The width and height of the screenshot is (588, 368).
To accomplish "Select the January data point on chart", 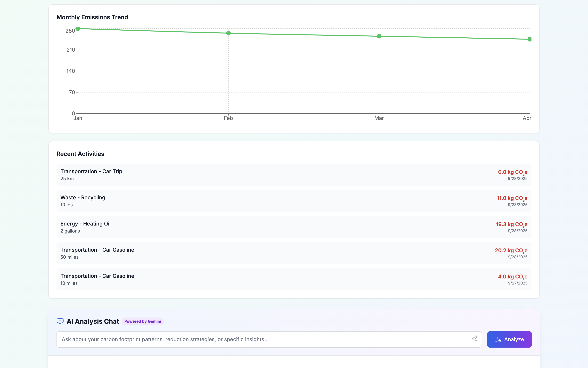I will 78,29.
